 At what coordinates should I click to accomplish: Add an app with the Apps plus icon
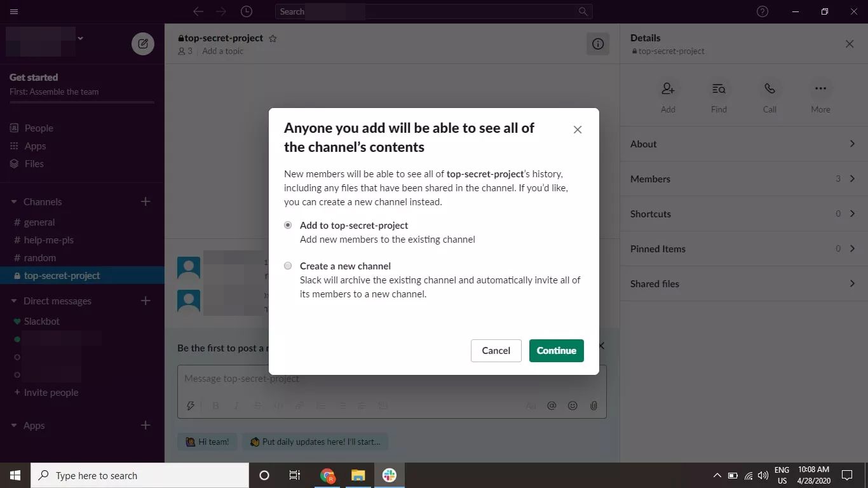coord(146,425)
